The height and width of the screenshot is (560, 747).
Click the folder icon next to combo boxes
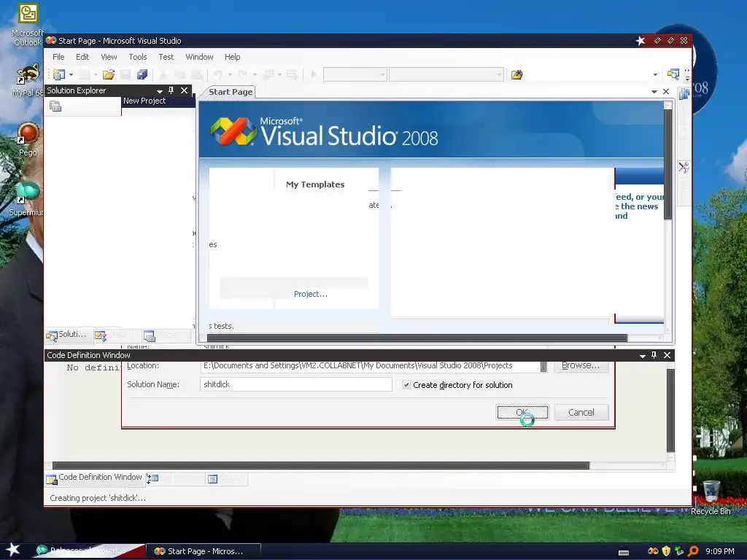pyautogui.click(x=517, y=75)
